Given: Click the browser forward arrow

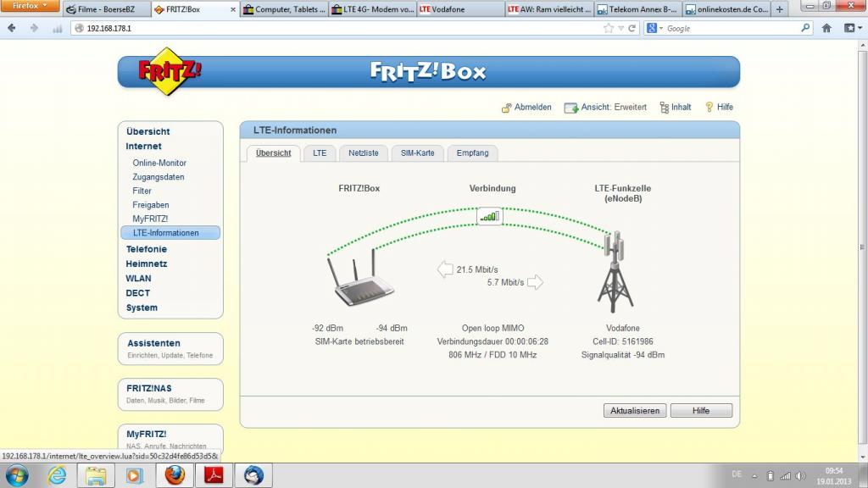Looking at the screenshot, I should 34,28.
